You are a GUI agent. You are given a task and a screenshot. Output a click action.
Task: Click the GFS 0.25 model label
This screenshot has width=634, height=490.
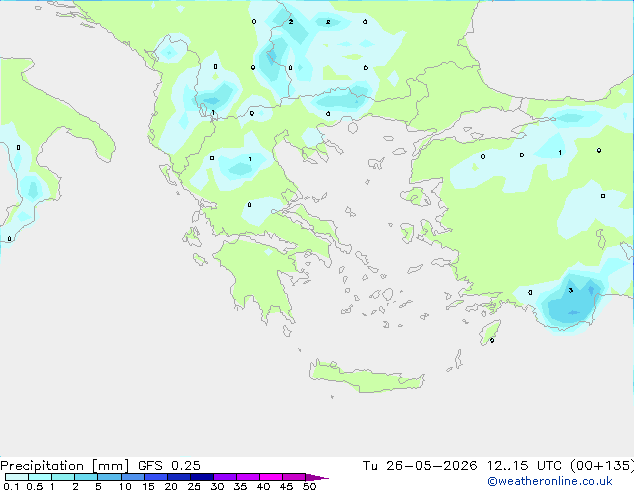(x=169, y=465)
